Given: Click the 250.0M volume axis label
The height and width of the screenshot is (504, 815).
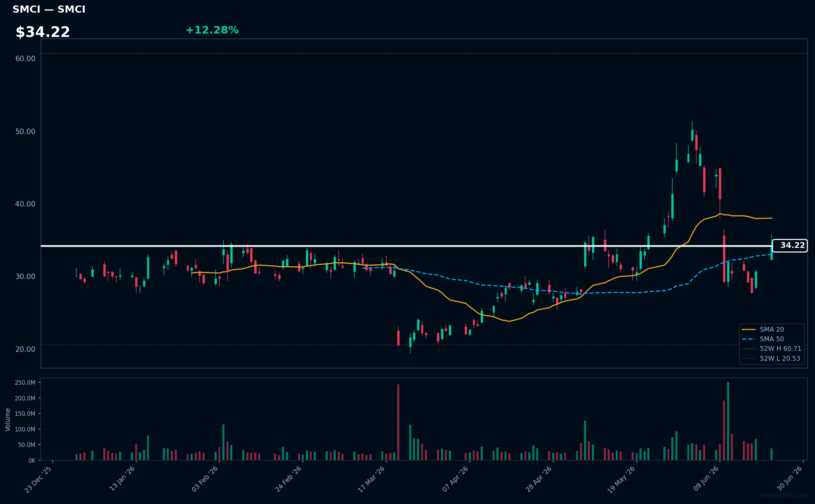Looking at the screenshot, I should 25,383.
